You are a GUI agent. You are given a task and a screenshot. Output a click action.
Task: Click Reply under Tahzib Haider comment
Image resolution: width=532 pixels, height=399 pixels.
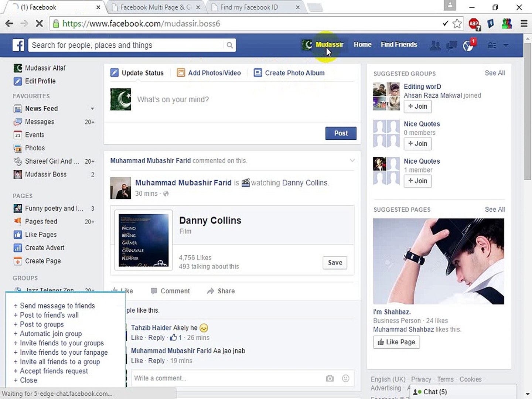[156, 338]
